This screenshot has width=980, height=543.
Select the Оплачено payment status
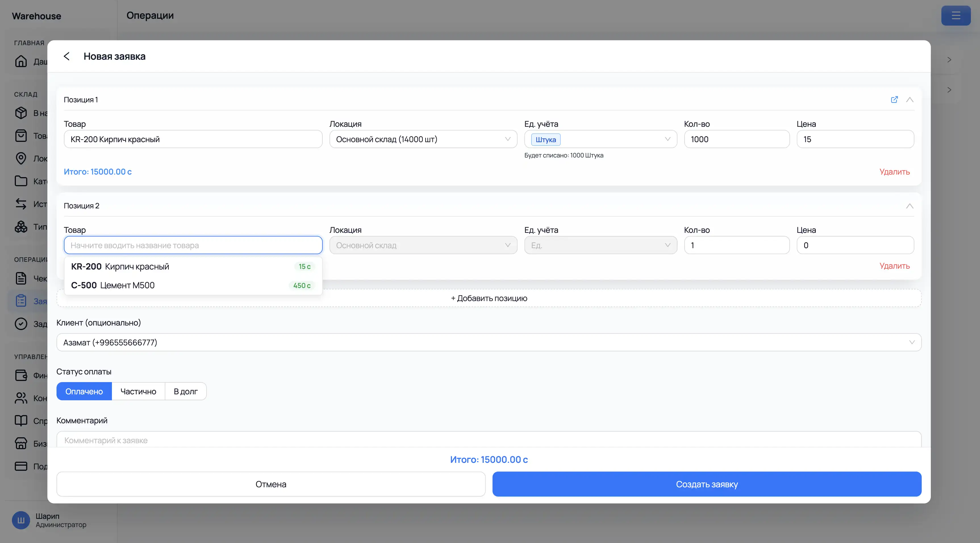click(x=84, y=391)
